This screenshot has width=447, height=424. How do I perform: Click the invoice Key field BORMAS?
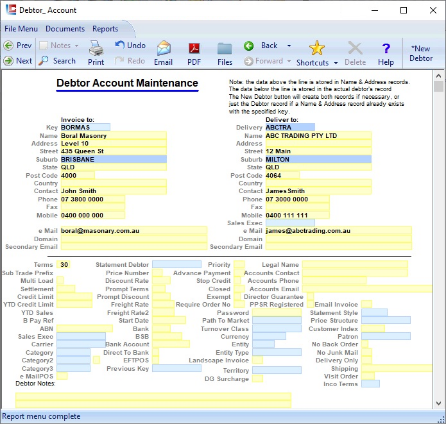click(85, 127)
